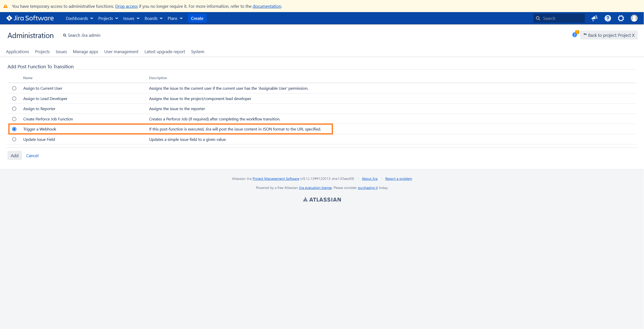Click the Drop access link
This screenshot has width=644, height=329.
[x=126, y=6]
